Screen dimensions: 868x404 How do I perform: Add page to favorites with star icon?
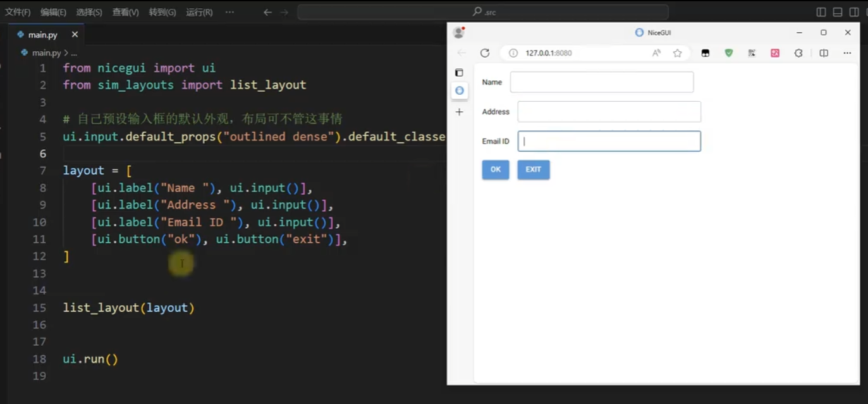tap(678, 53)
